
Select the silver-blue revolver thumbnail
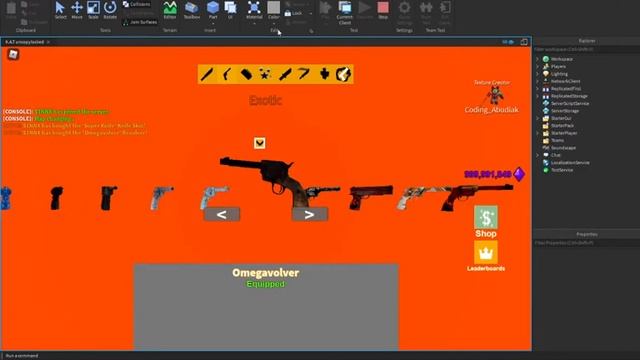click(214, 197)
